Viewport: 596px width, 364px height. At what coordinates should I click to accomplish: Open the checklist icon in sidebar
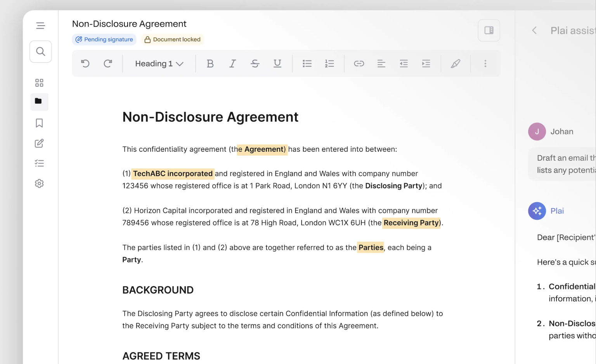(x=39, y=163)
